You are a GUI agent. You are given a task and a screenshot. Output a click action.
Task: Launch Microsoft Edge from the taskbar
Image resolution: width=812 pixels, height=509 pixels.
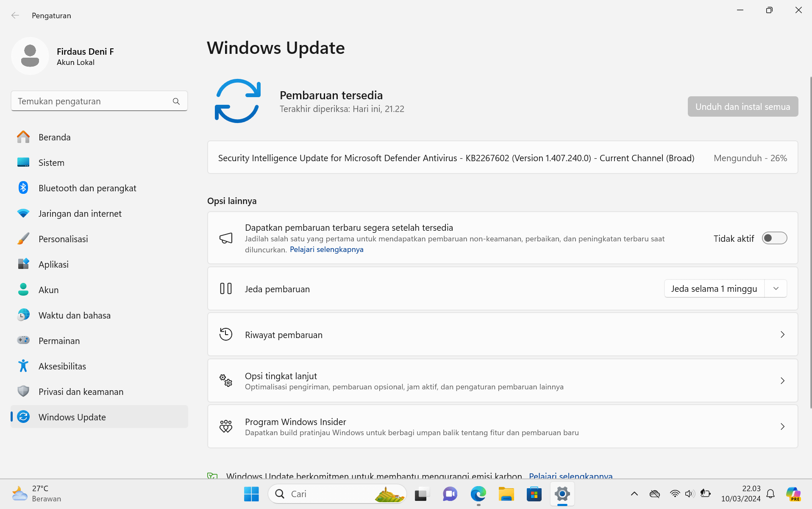coord(478,494)
